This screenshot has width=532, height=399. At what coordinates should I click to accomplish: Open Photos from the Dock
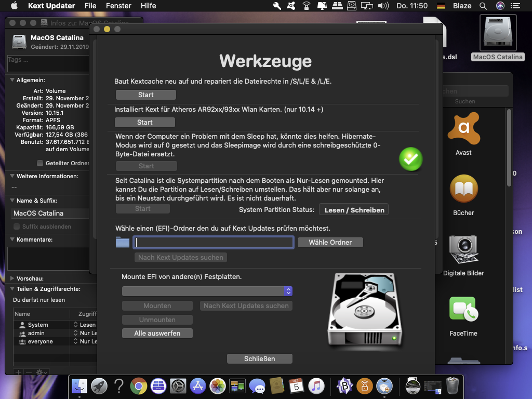click(x=218, y=386)
